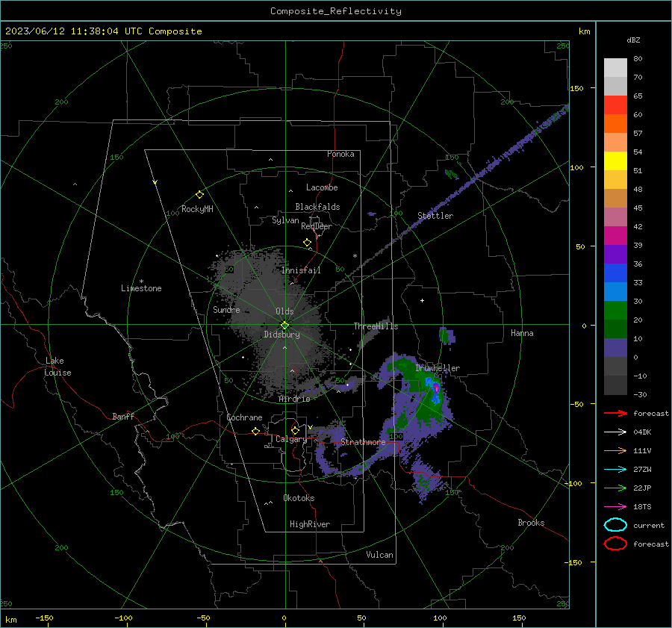
Task: Click the Cochrane town label
Action: 244,417
